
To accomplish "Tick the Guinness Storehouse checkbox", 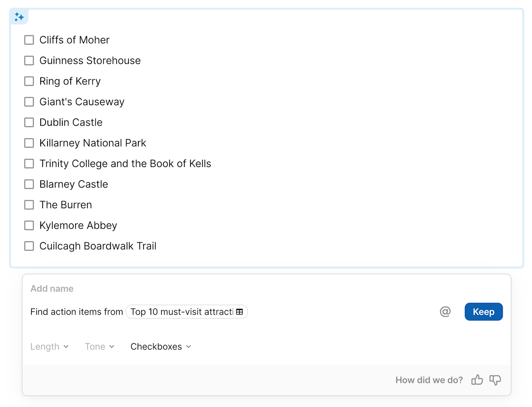I will pos(29,60).
